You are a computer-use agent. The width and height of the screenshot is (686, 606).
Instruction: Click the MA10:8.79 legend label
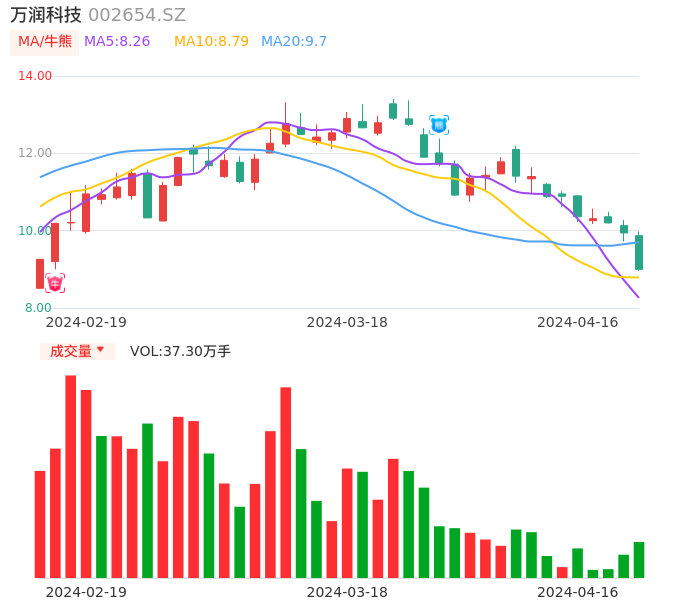(x=211, y=41)
